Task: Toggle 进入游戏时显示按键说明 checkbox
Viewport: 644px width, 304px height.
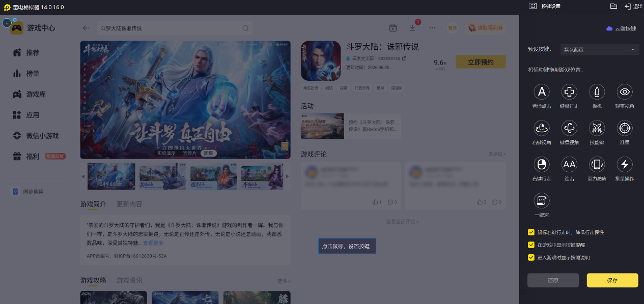Action: pyautogui.click(x=531, y=257)
